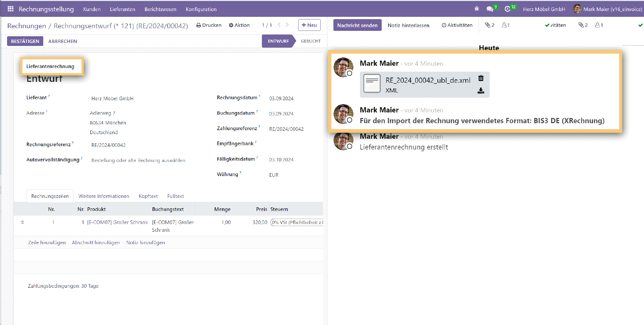This screenshot has height=325, width=644.
Task: Click the paperclip attachments icon
Action: tap(487, 25)
